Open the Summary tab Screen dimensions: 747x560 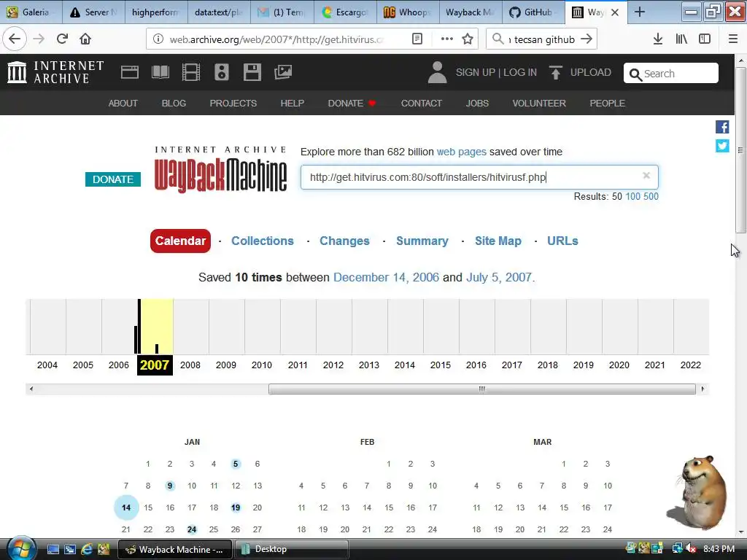pyautogui.click(x=422, y=241)
